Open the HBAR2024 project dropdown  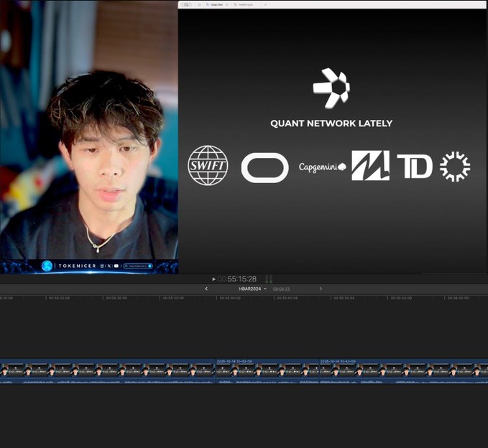pyautogui.click(x=252, y=289)
